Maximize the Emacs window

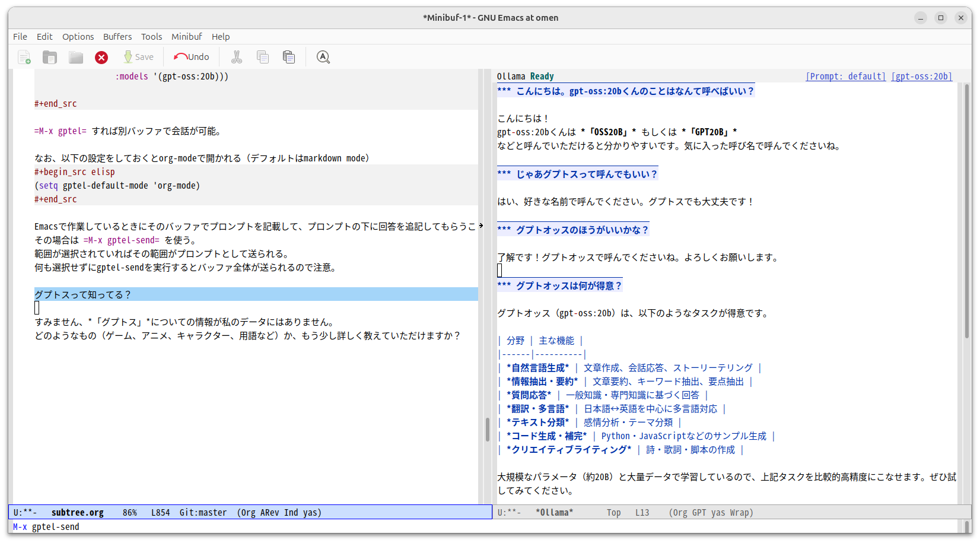[x=941, y=18]
